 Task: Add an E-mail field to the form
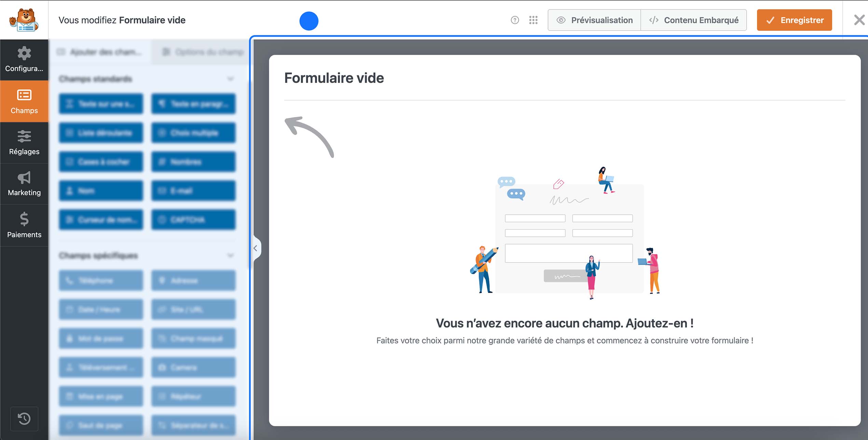pyautogui.click(x=193, y=191)
